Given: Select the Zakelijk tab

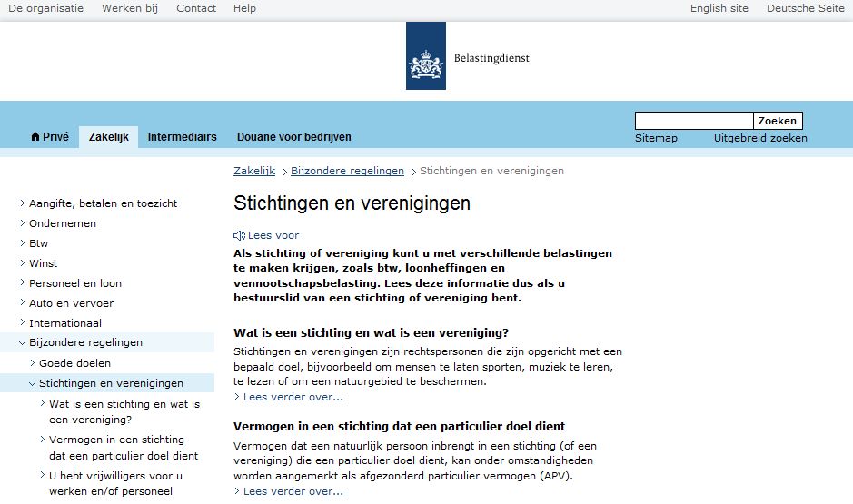Looking at the screenshot, I should coord(109,137).
